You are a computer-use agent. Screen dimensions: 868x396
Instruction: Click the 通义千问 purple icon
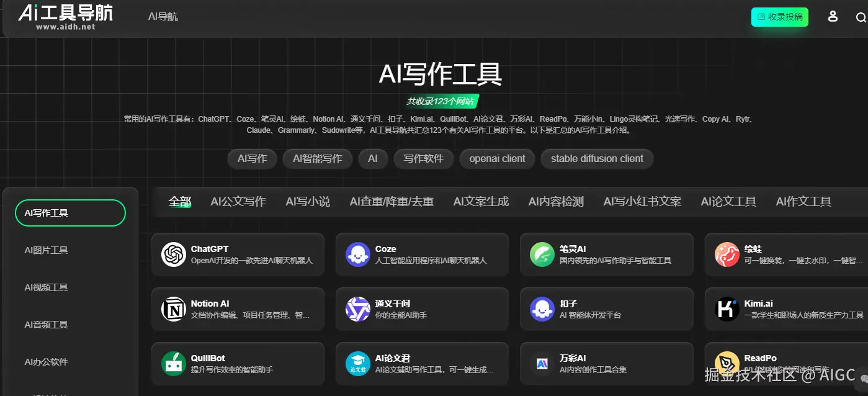(x=358, y=309)
